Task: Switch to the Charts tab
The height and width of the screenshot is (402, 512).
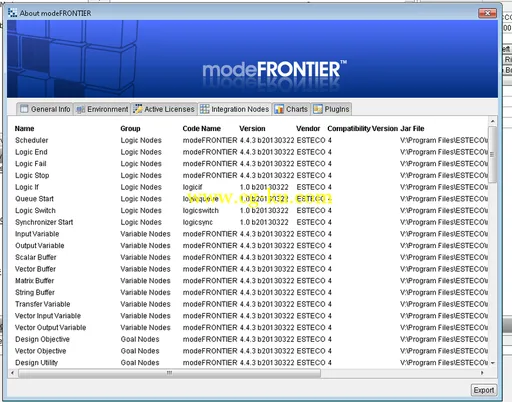Action: pyautogui.click(x=291, y=109)
